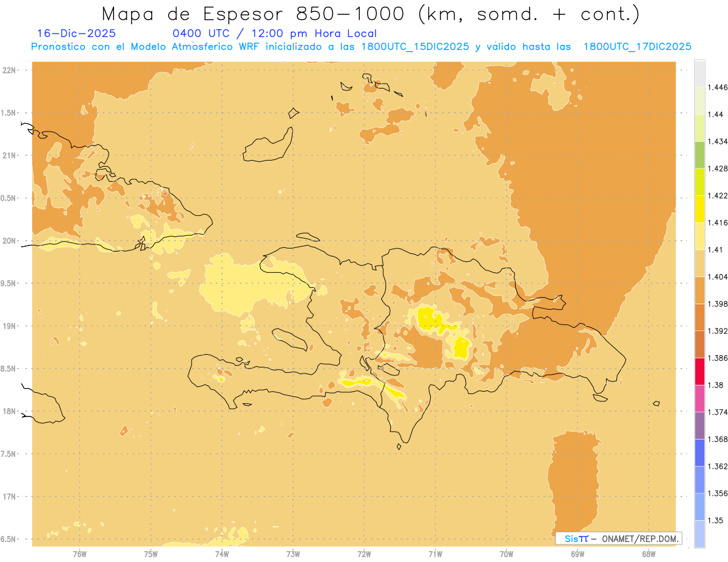Click the '74W' longitude label
The height and width of the screenshot is (562, 728).
pyautogui.click(x=222, y=554)
